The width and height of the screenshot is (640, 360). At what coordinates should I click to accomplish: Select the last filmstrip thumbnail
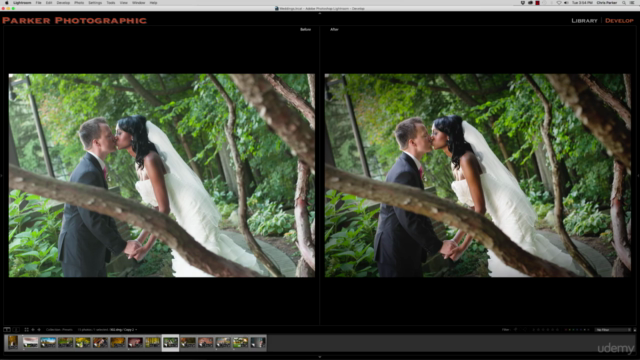point(258,342)
